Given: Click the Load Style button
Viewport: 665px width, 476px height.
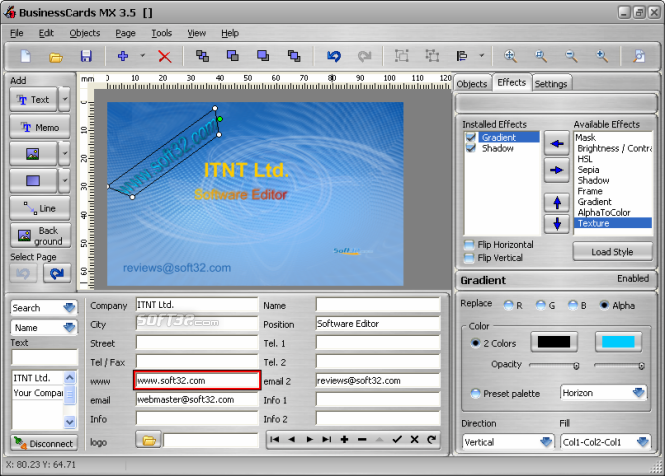Looking at the screenshot, I should [x=612, y=252].
